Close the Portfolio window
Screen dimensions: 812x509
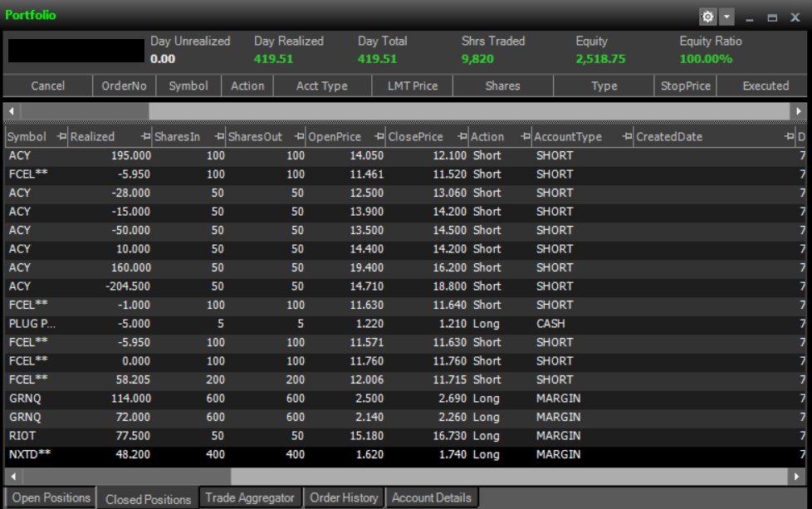[795, 18]
